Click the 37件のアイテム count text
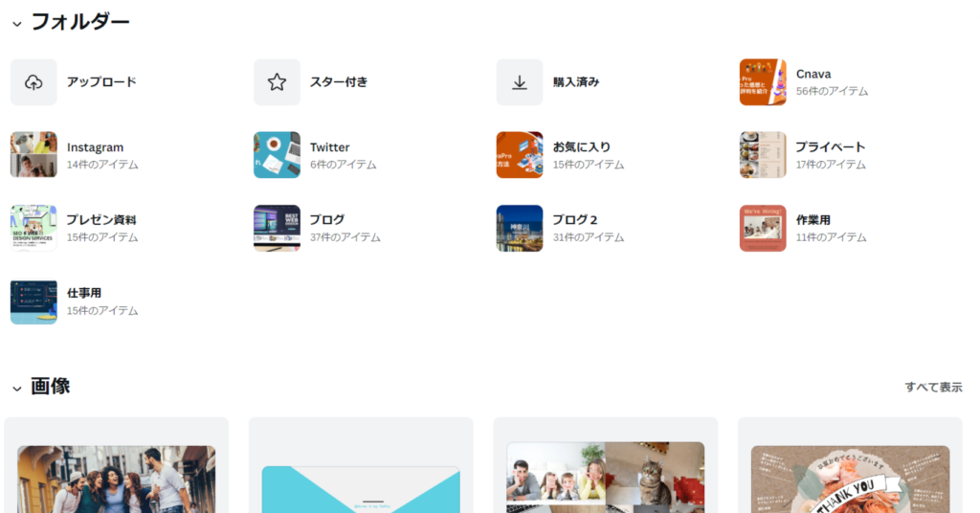 (345, 237)
